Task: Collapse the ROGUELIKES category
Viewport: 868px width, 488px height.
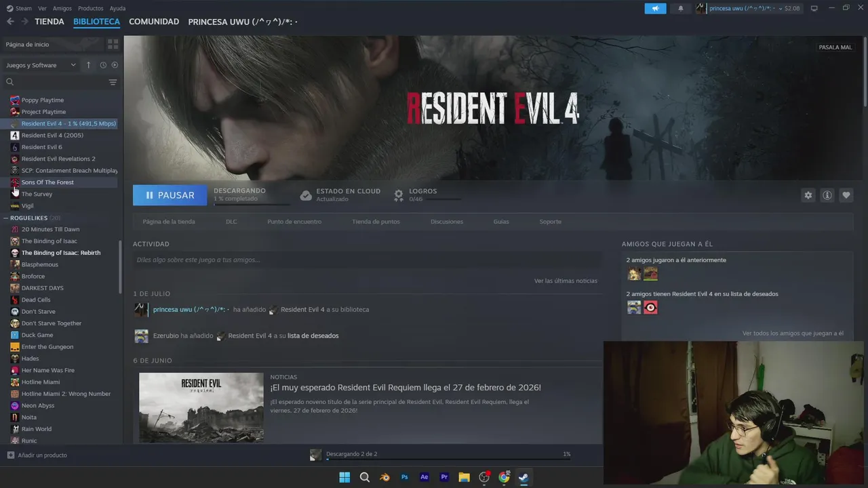Action: [5, 218]
